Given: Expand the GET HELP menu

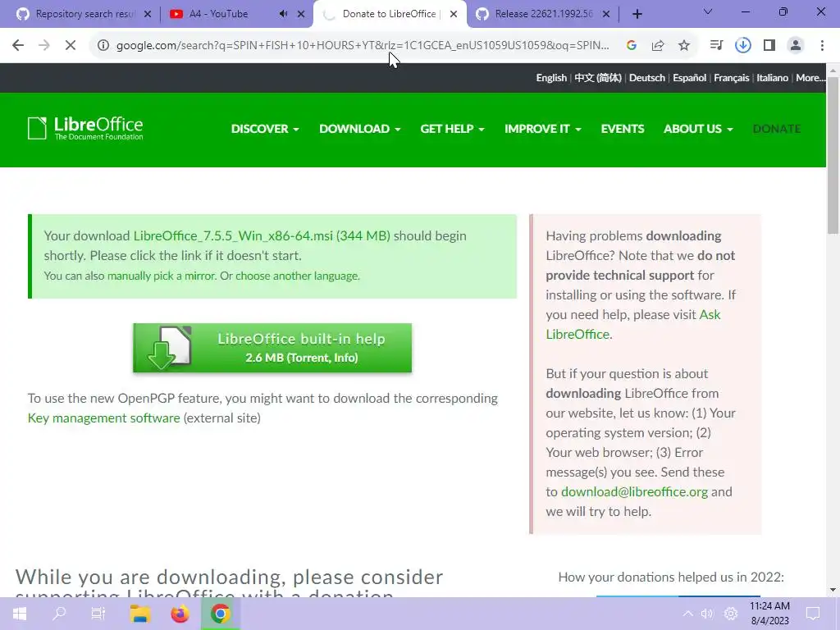Looking at the screenshot, I should pyautogui.click(x=452, y=129).
